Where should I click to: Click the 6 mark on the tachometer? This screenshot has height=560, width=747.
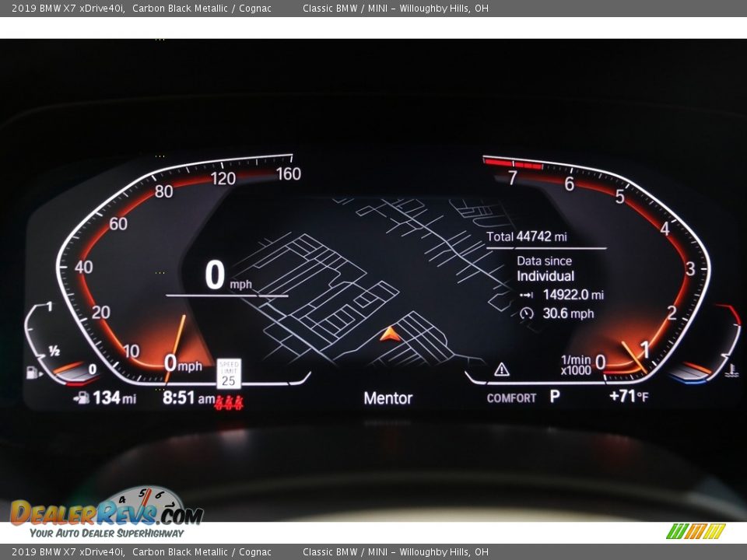click(x=570, y=184)
